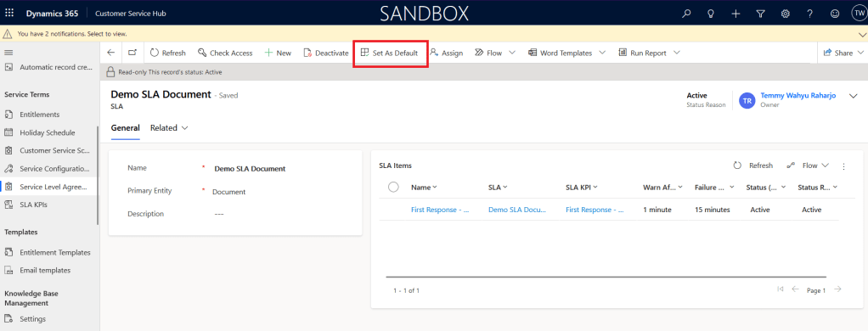Click the search magnifier icon in header
This screenshot has width=868, height=331.
(686, 14)
